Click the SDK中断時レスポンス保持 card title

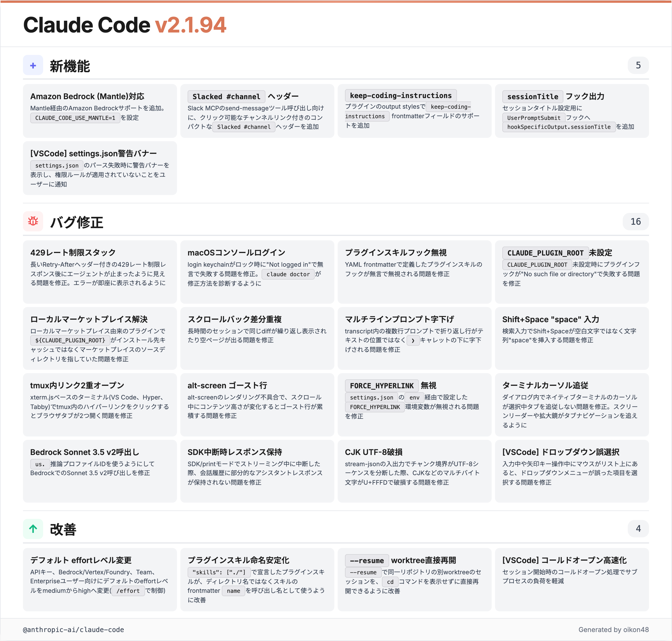235,452
